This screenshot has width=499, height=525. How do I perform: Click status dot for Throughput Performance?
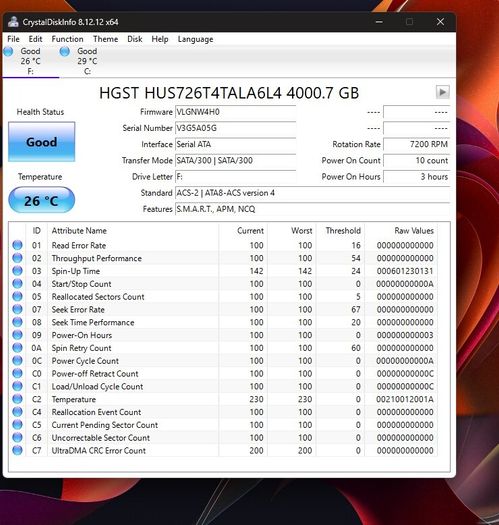coord(17,258)
